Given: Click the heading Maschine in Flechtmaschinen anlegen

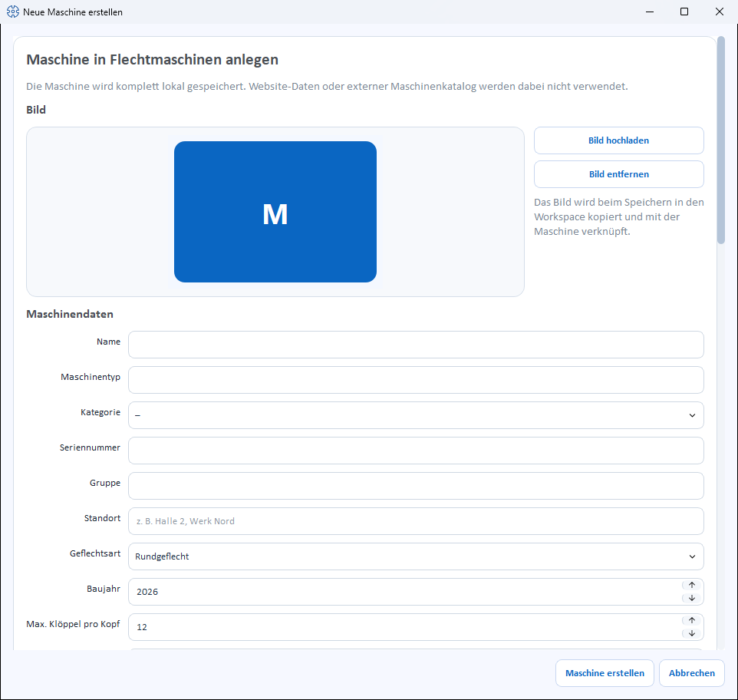Looking at the screenshot, I should 153,60.
